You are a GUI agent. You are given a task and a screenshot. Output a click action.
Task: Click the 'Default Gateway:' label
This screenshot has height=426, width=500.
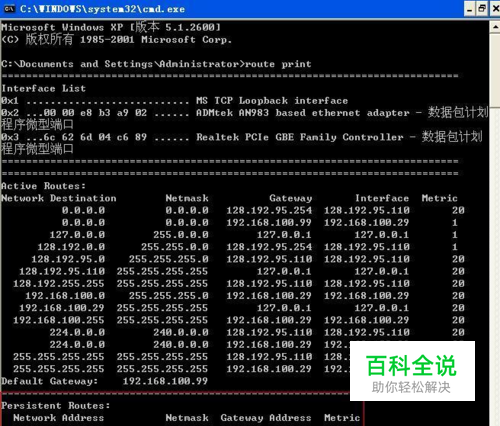tap(50, 381)
